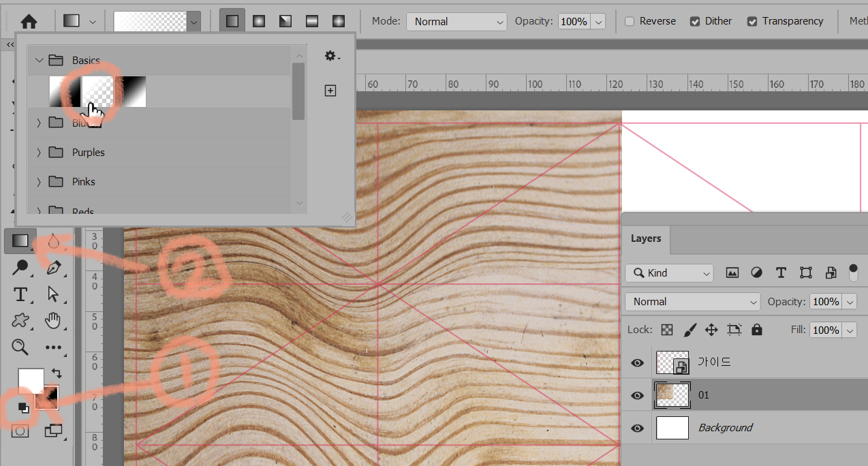The width and height of the screenshot is (868, 466).
Task: Hide the 가이드 layer
Action: coord(637,363)
